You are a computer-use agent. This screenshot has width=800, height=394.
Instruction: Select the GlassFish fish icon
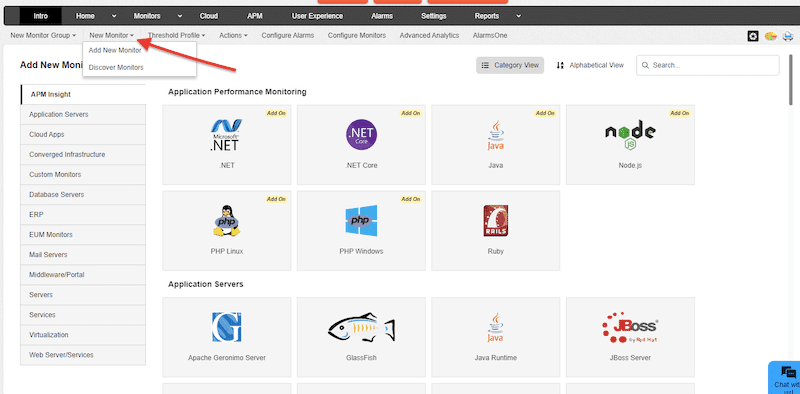(x=361, y=327)
